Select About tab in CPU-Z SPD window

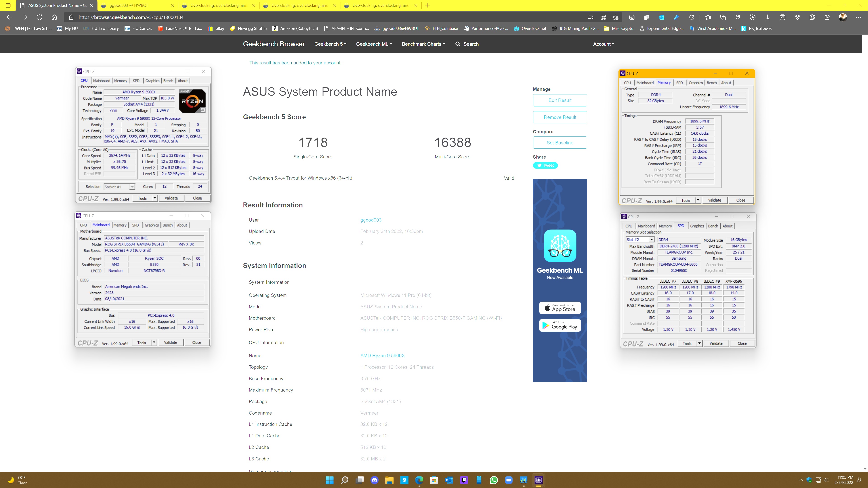(727, 226)
